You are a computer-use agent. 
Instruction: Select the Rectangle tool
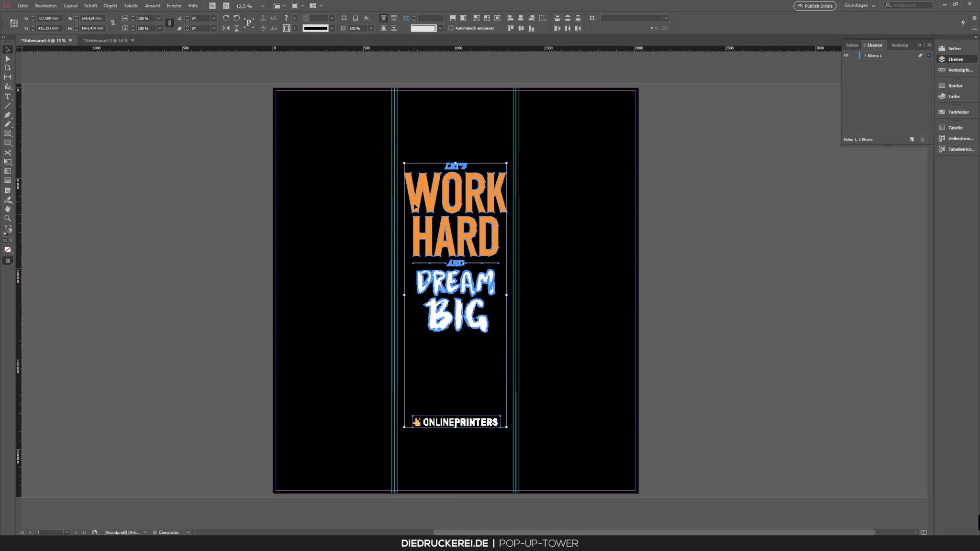pos(8,143)
